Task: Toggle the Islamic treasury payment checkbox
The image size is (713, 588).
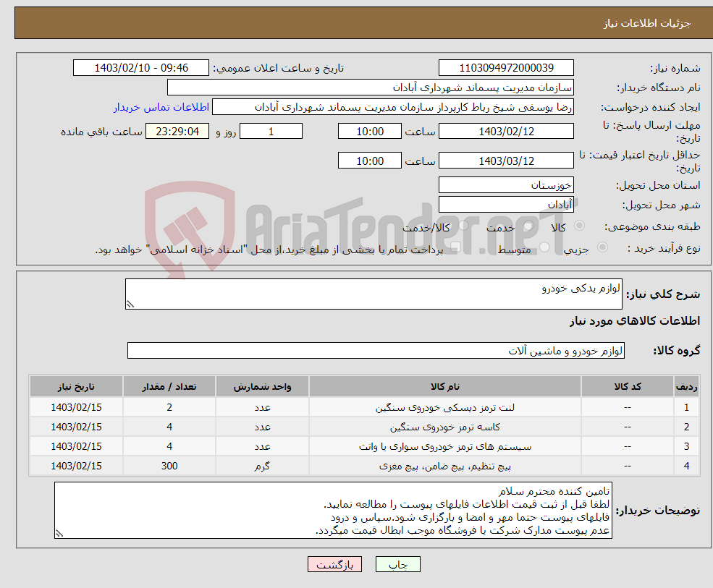Action: (455, 247)
